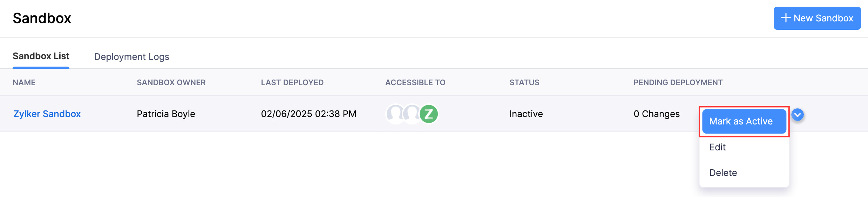Click the Inactive status value

coord(526,114)
